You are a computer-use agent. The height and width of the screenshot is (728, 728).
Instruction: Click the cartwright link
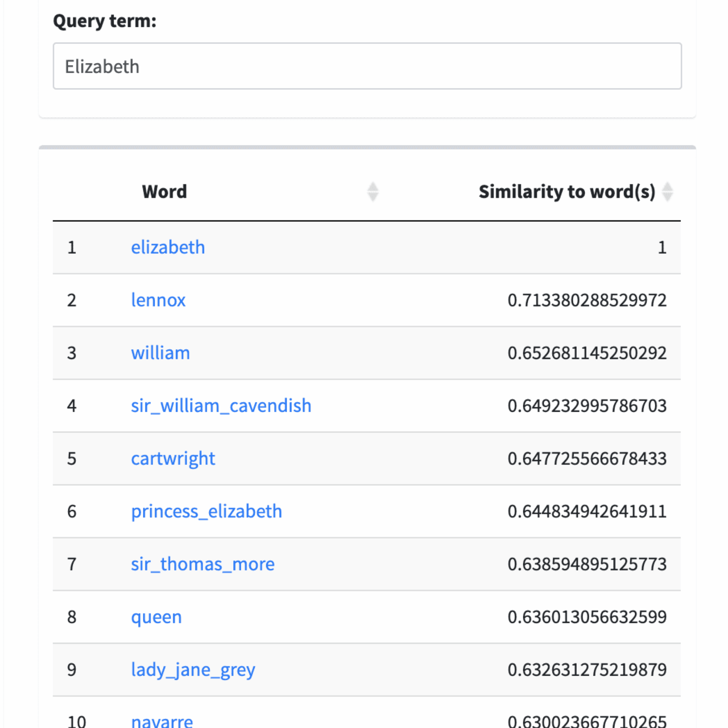coord(173,458)
